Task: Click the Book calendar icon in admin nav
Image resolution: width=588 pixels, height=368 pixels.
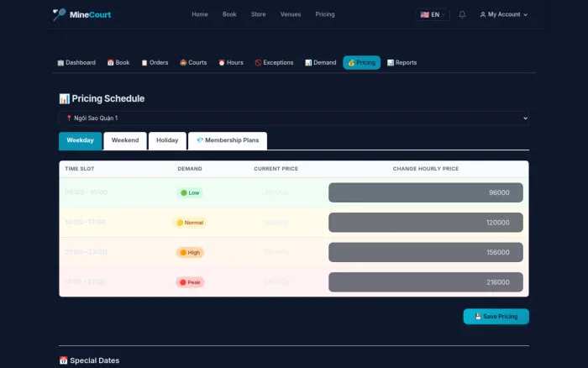Action: [110, 63]
